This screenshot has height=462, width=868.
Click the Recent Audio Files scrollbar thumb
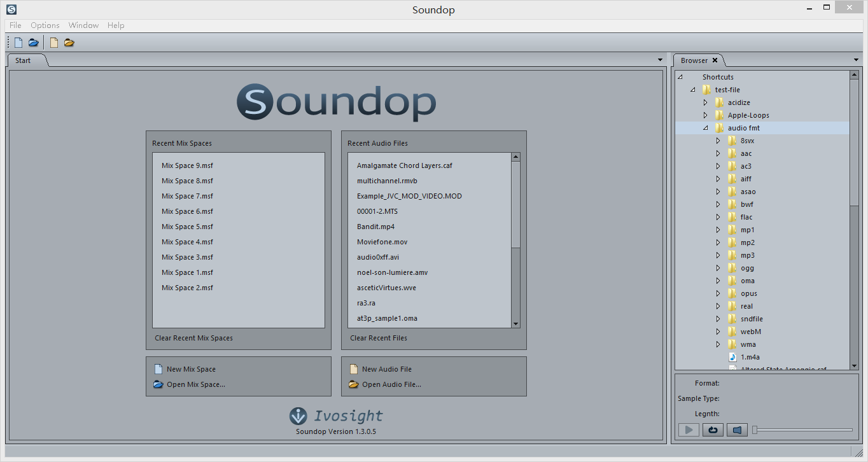(x=515, y=204)
